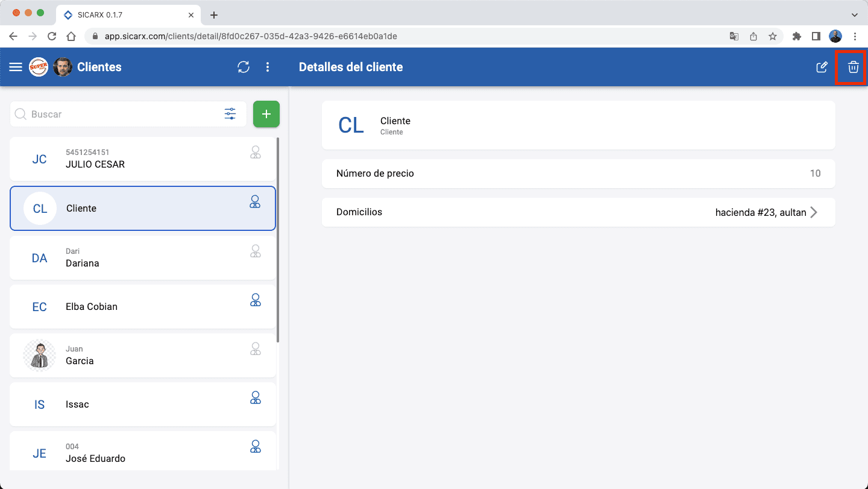Open the three-dot Clientes options menu

pyautogui.click(x=268, y=67)
